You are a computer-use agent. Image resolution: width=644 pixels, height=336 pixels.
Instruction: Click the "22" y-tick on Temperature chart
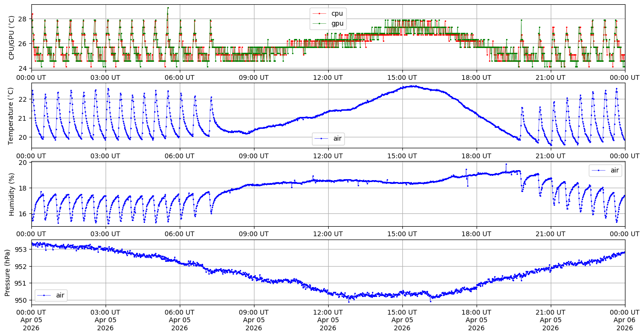[x=22, y=99]
